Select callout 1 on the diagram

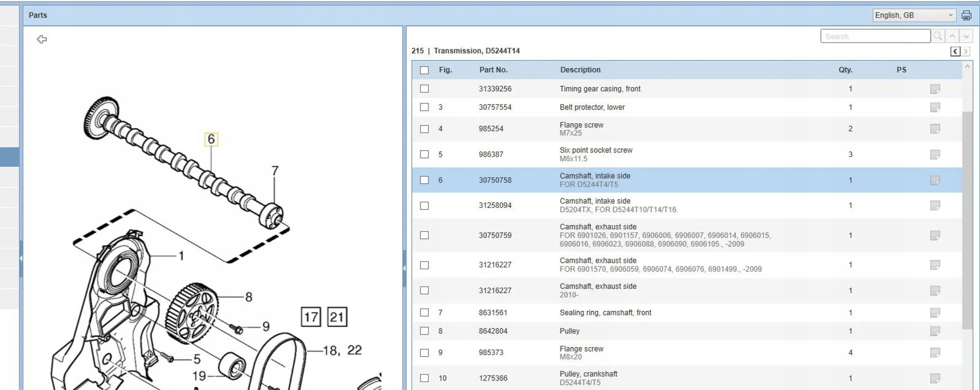point(181,256)
